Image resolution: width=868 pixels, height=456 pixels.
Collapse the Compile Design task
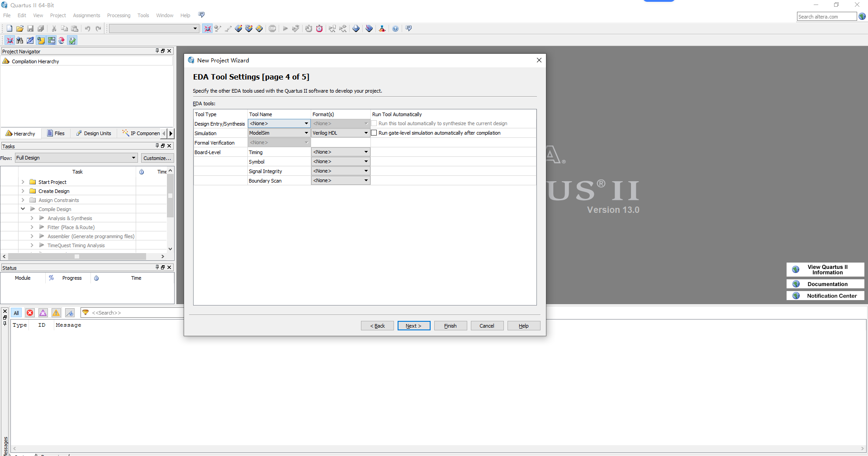(23, 209)
